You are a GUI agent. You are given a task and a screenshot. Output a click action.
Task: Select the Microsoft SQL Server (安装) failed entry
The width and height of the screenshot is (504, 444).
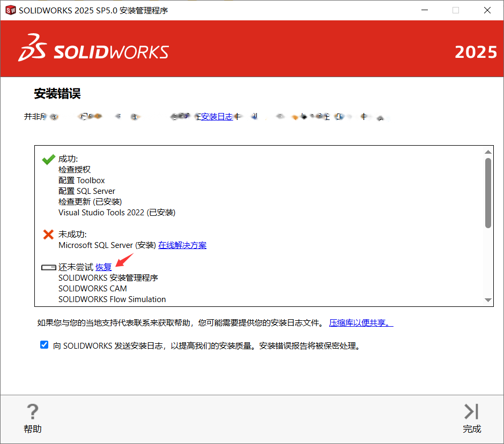[107, 245]
